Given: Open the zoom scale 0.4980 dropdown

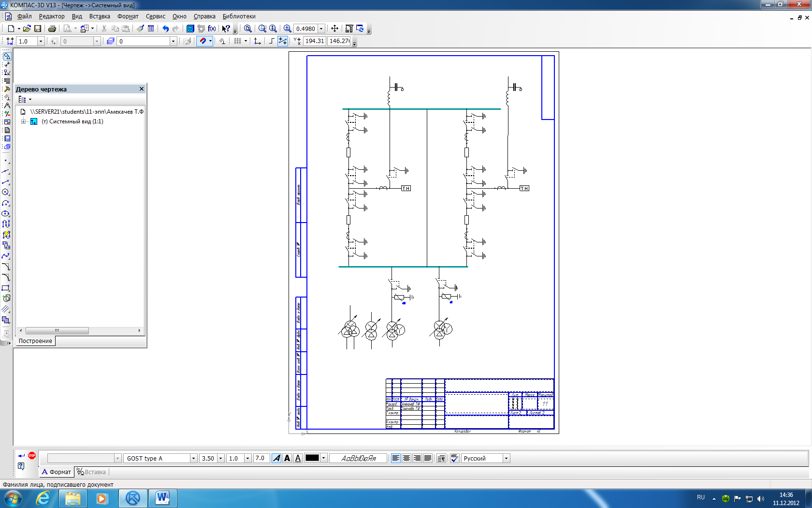Looking at the screenshot, I should tap(321, 29).
